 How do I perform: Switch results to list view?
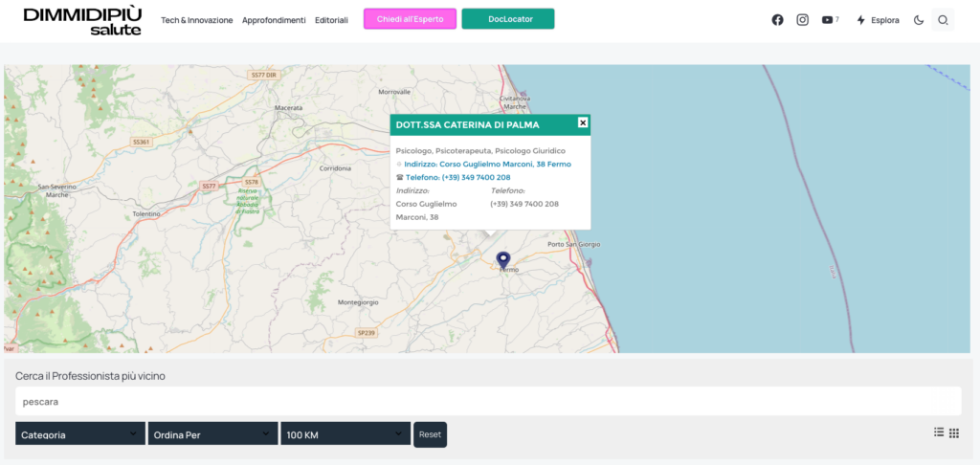tap(939, 432)
